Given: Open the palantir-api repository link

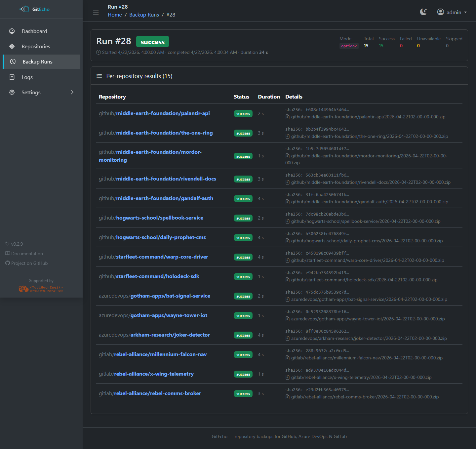Looking at the screenshot, I should point(163,113).
